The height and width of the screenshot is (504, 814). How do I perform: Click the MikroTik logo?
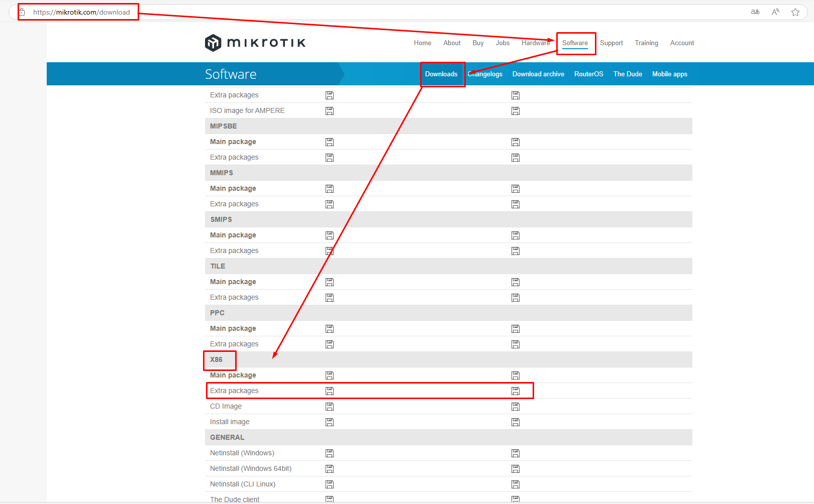255,43
